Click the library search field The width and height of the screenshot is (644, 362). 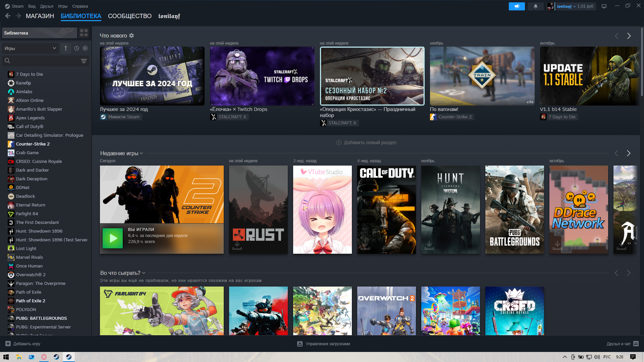pos(40,61)
